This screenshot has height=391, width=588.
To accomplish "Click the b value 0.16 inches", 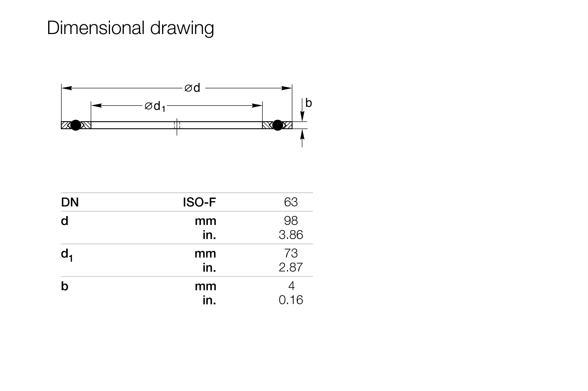I will click(291, 300).
